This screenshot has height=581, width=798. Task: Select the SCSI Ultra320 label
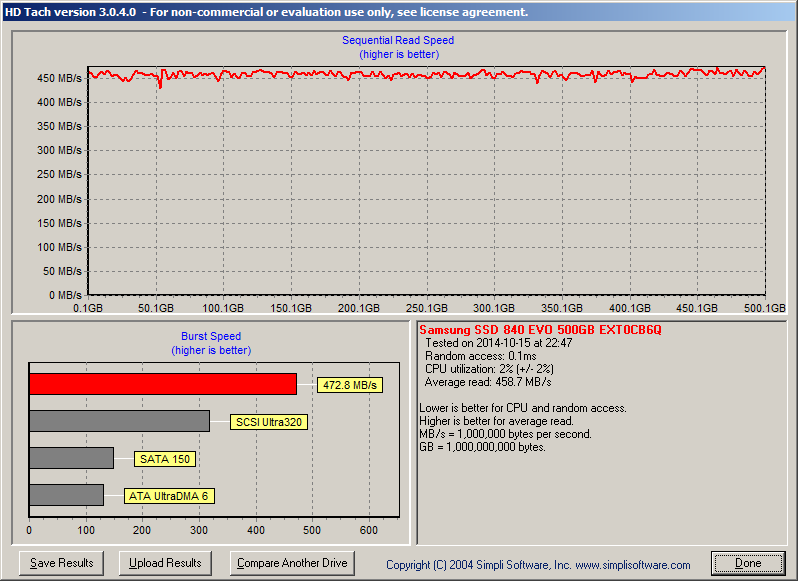(x=269, y=422)
